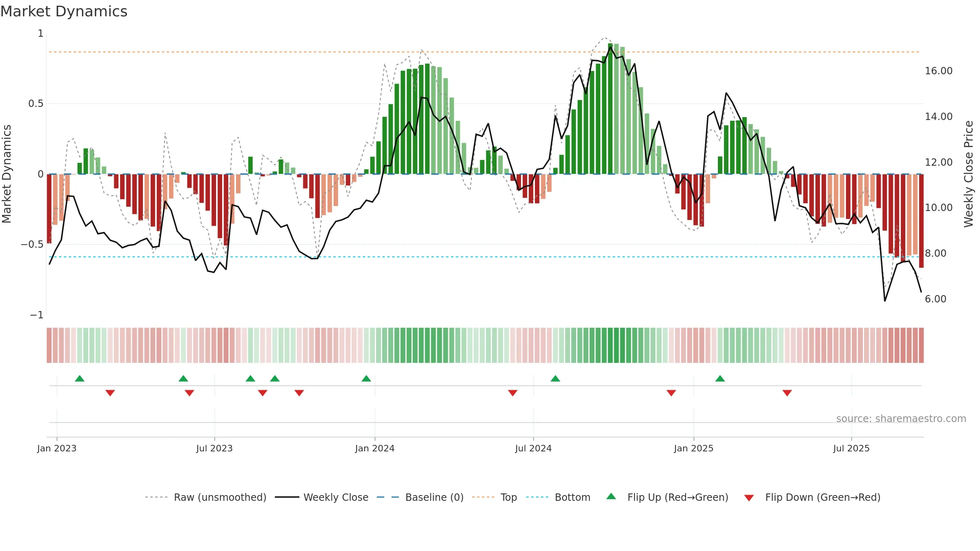Toggle the Baseline (0) legend entry
The image size is (980, 551).
click(x=420, y=497)
